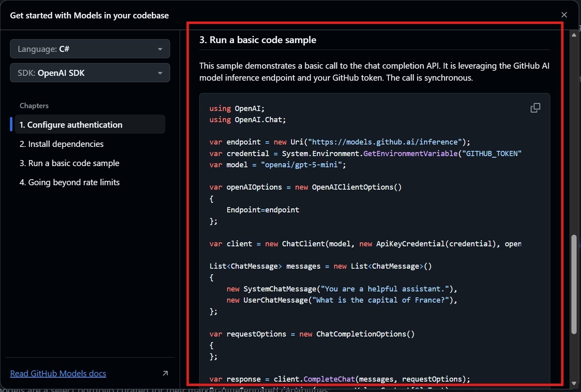Screen dimensions: 581x392
Task: Expand the SDK OpenAI SDK dropdown
Action: tap(90, 73)
